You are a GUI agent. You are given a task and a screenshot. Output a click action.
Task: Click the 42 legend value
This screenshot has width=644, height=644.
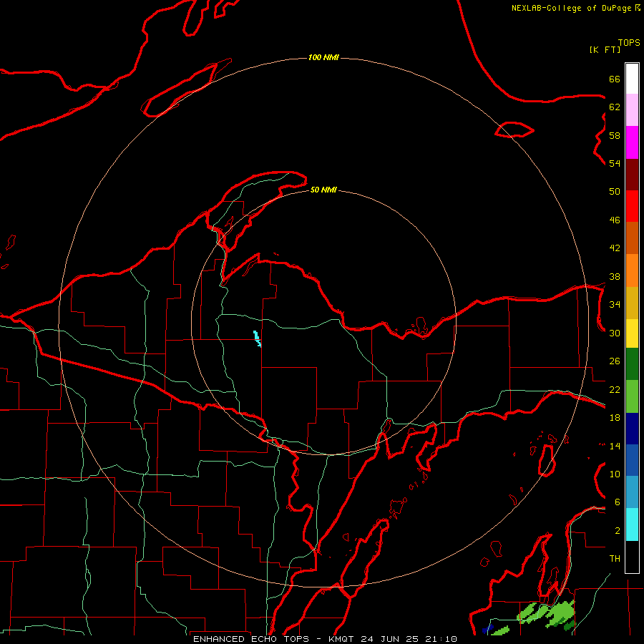point(615,248)
